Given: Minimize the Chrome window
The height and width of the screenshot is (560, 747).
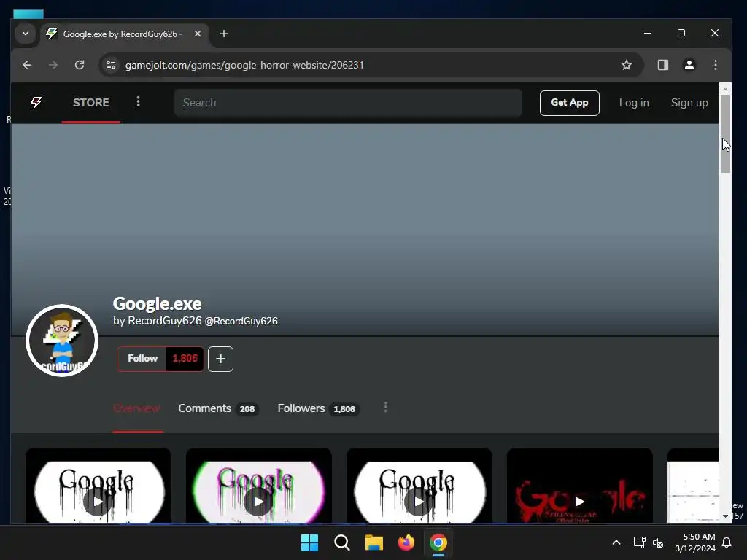Looking at the screenshot, I should coord(648,33).
